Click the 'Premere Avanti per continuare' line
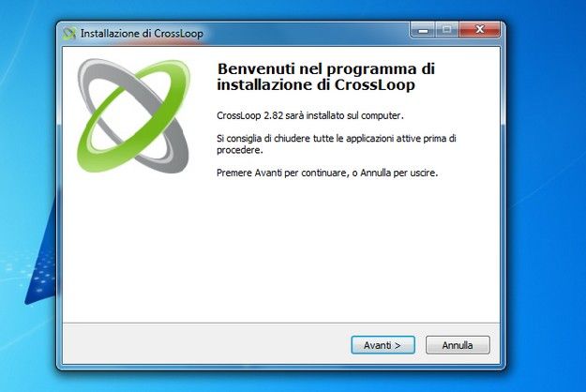 [x=327, y=173]
